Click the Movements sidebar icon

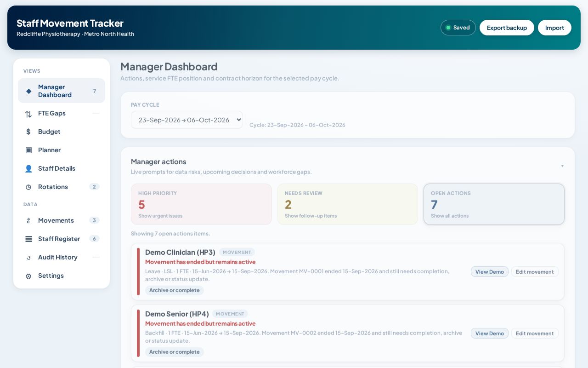[x=28, y=220]
